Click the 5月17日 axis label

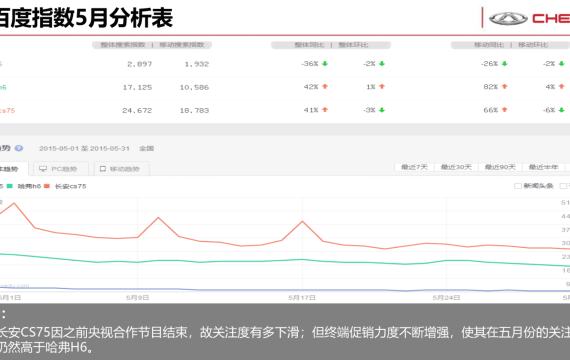point(302,297)
